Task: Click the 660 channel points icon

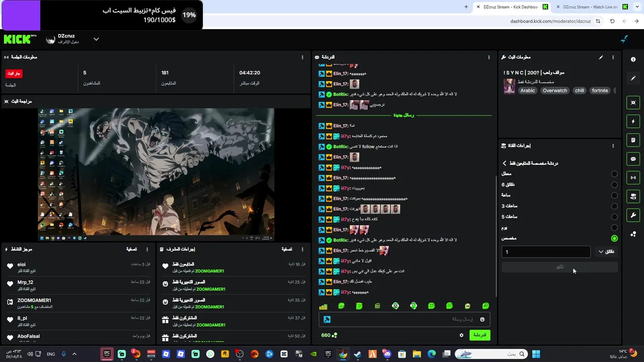Action: tap(335, 335)
